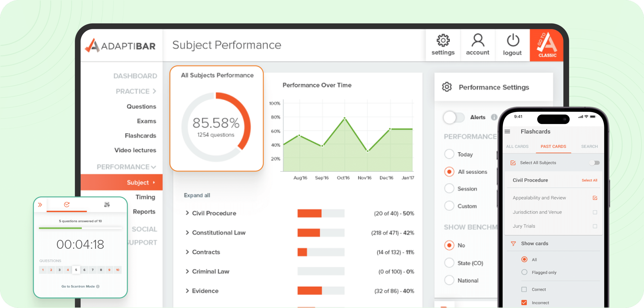Select the Today performance radio
Viewport: 644px width, 308px height.
click(449, 154)
